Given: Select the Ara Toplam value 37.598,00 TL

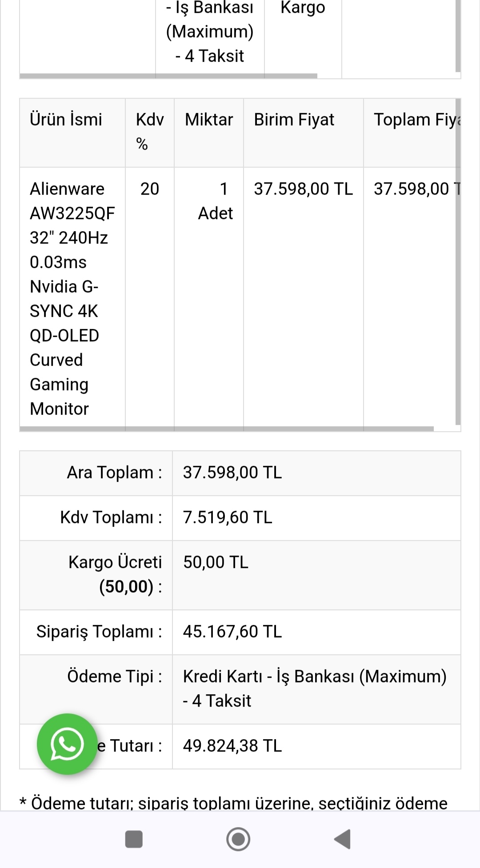Looking at the screenshot, I should (232, 472).
